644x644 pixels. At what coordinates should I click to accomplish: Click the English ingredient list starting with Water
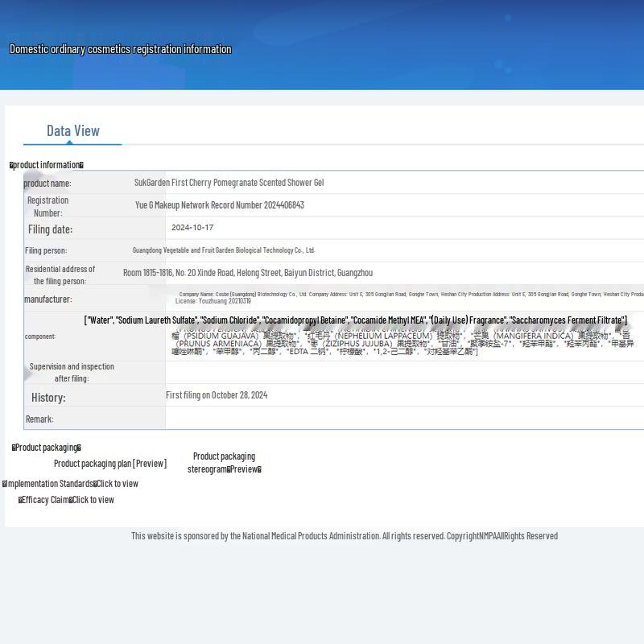click(x=355, y=320)
